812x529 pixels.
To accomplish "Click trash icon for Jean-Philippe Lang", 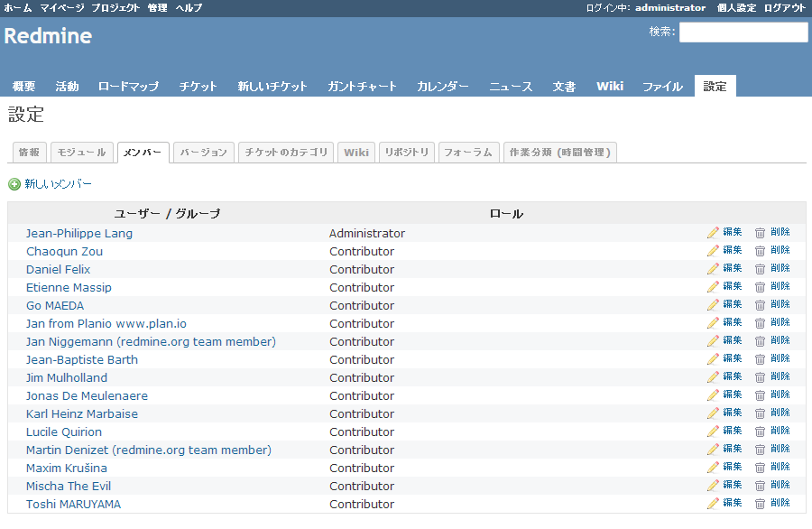I will click(760, 233).
